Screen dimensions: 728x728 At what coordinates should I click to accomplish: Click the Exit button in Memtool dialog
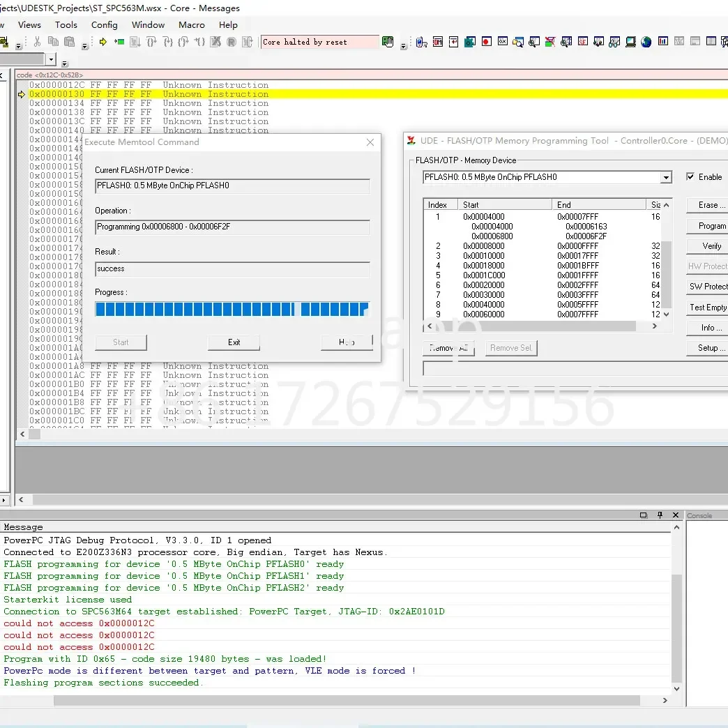(x=234, y=342)
